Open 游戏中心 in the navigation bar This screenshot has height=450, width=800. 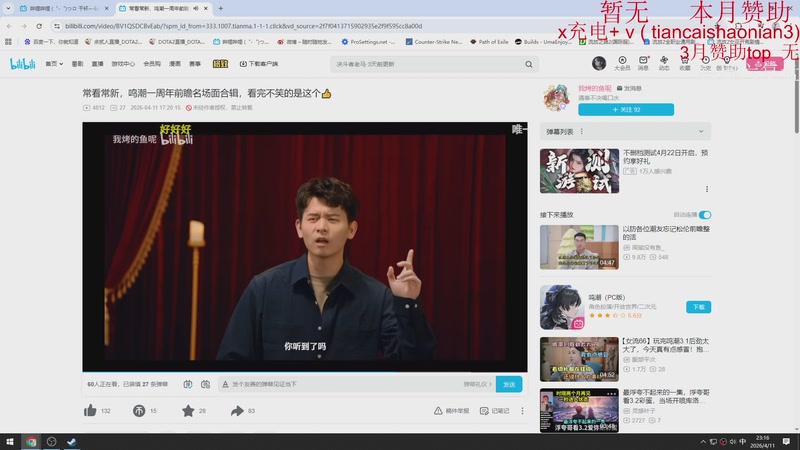coord(123,64)
